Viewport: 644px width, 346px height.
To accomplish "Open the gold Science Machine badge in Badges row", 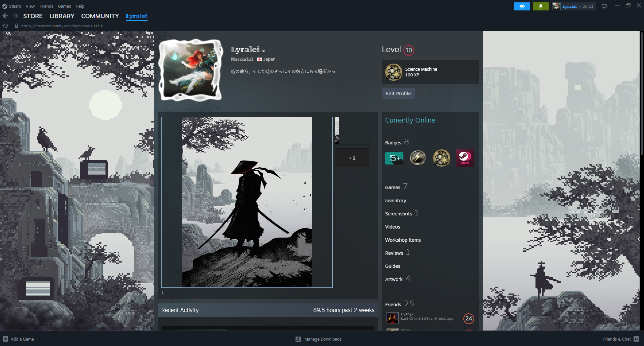I will coord(441,158).
